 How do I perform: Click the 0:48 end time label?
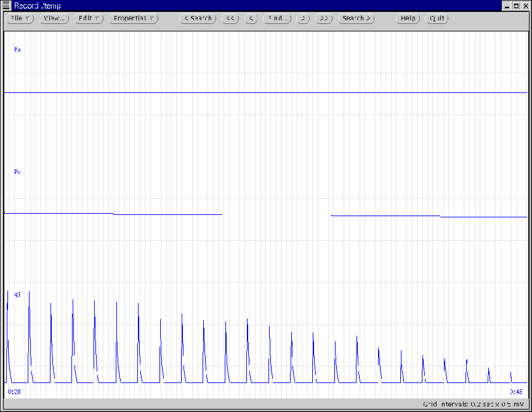pyautogui.click(x=516, y=392)
